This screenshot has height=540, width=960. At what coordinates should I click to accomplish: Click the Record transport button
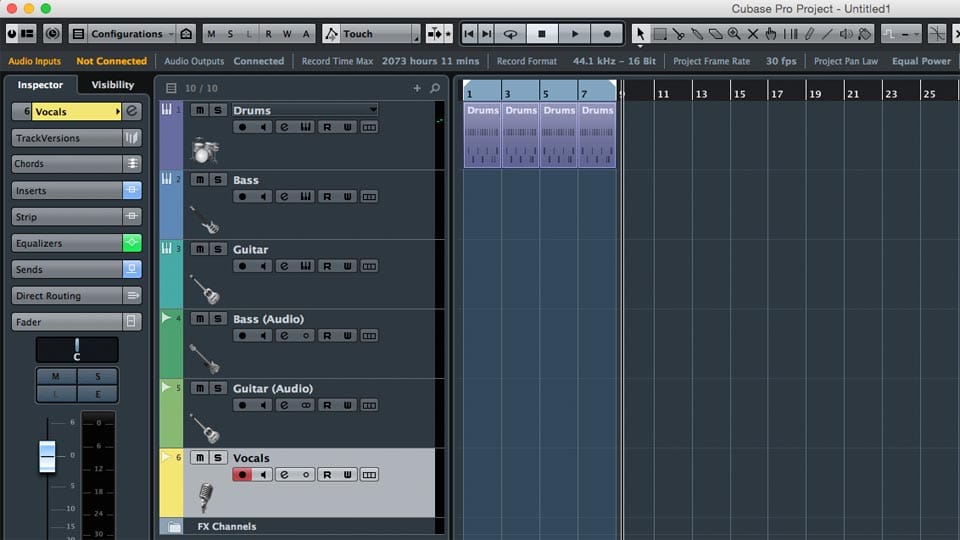(607, 34)
